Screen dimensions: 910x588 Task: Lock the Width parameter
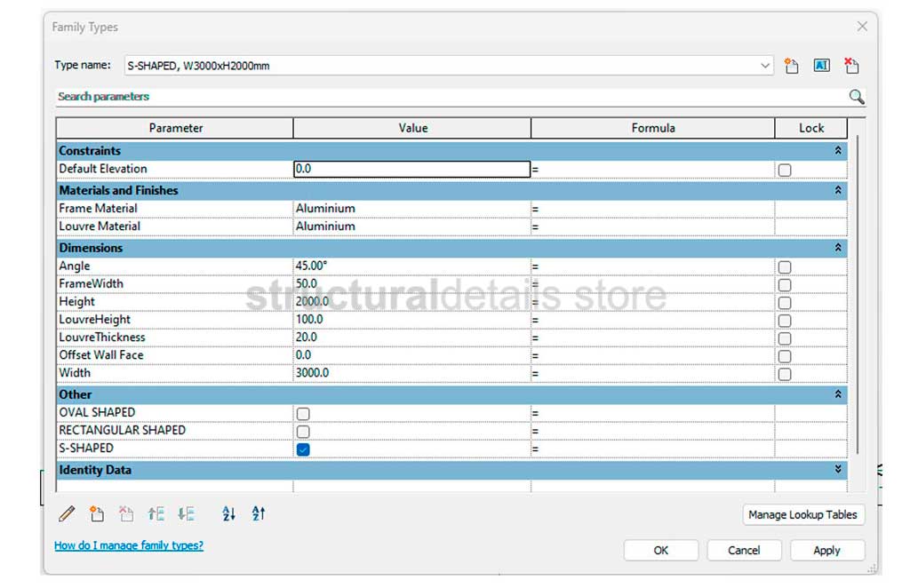[785, 375]
